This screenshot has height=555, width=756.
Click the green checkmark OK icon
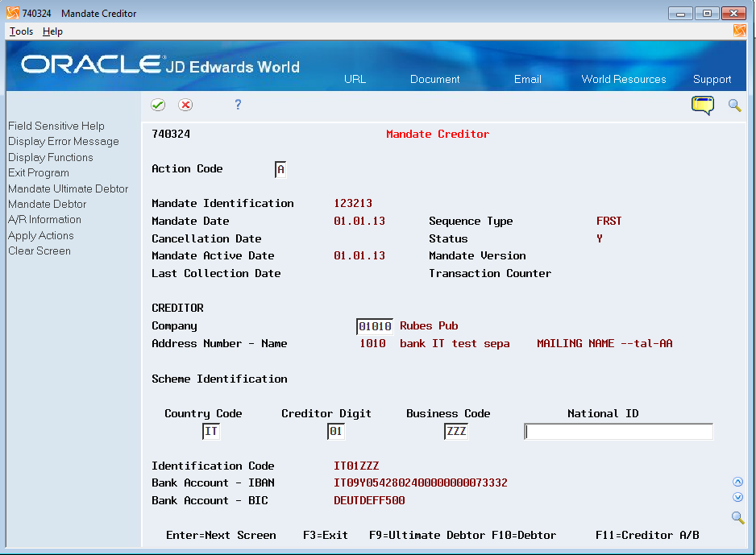(x=158, y=105)
